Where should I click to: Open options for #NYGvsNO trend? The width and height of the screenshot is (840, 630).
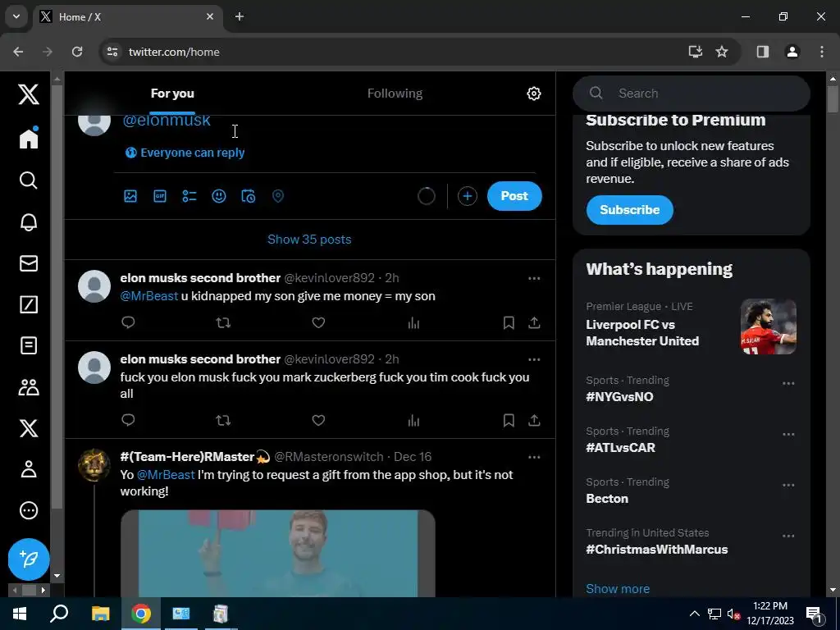[x=788, y=384]
